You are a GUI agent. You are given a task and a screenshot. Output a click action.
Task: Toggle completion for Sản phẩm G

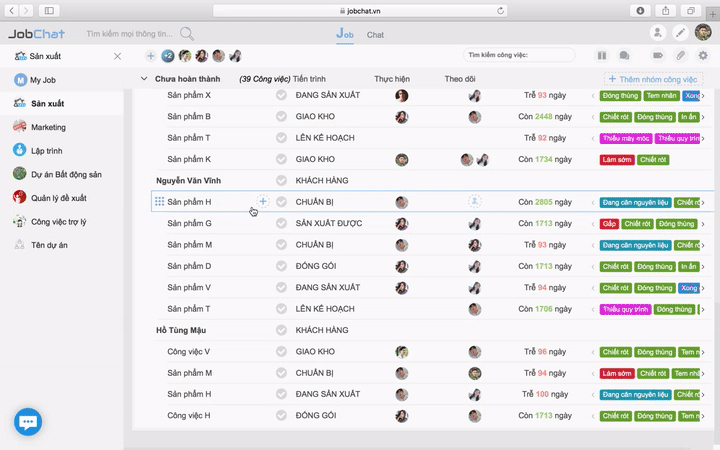pyautogui.click(x=281, y=224)
